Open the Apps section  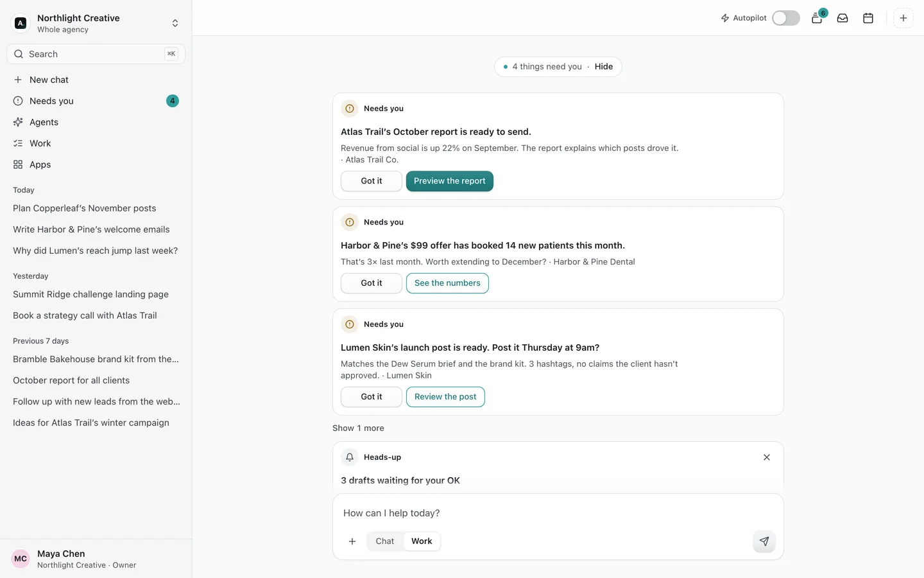click(96, 164)
